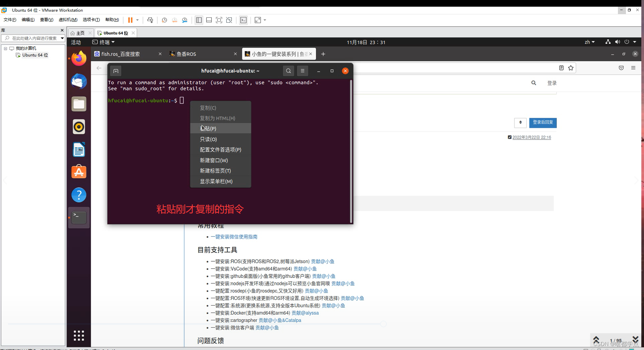
Task: Open the 贡献@alyssa link
Action: (305, 313)
